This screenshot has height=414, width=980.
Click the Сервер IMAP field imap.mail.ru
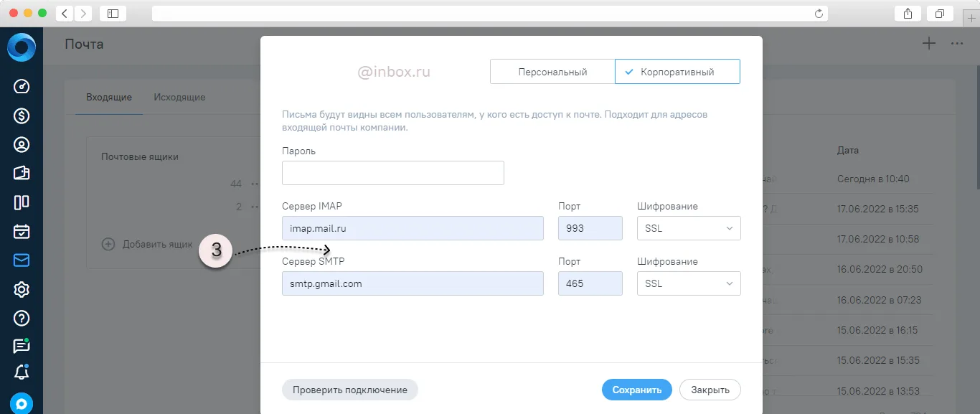coord(413,228)
